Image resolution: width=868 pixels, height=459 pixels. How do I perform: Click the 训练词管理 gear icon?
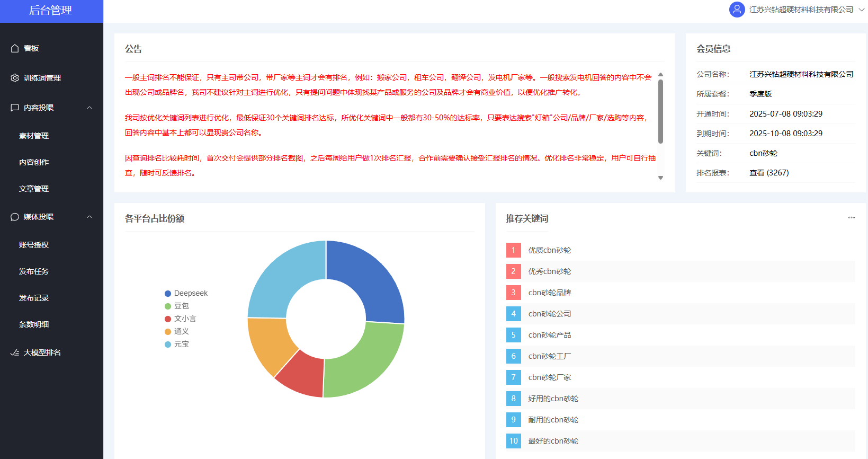(x=15, y=78)
